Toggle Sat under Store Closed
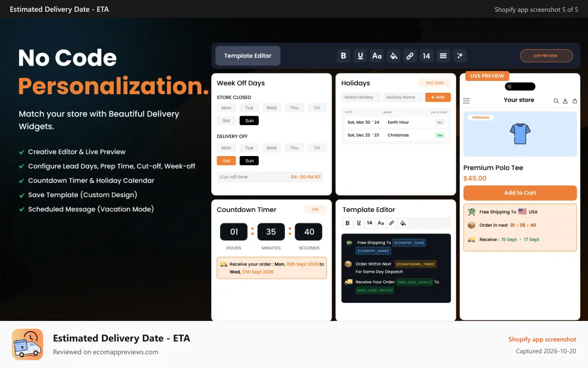This screenshot has height=368, width=588. 226,121
